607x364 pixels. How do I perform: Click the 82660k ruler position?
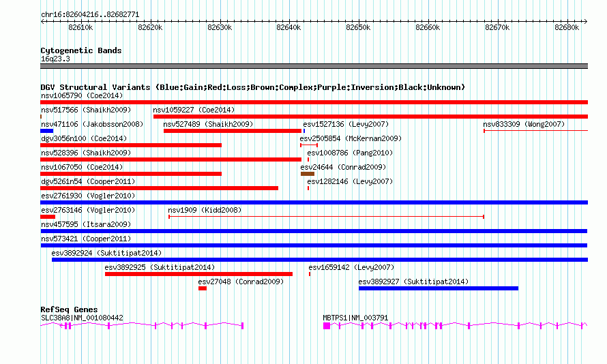coord(428,27)
